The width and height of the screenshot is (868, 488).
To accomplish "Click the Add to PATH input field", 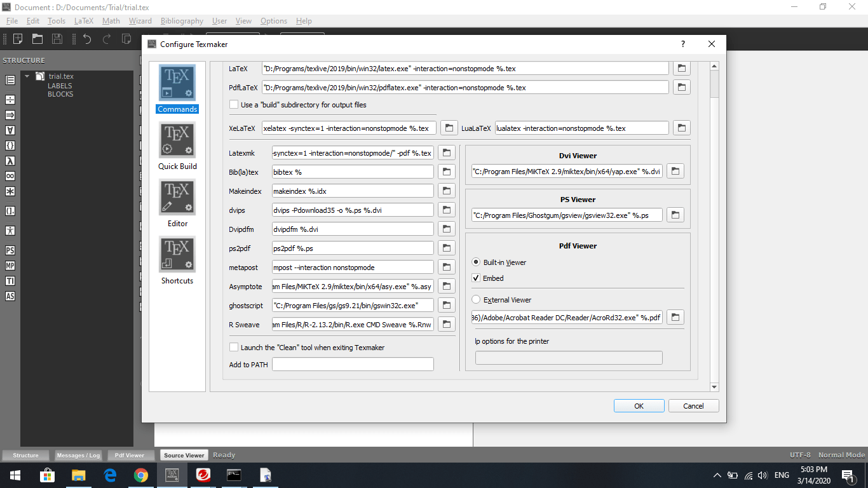I will [x=352, y=363].
